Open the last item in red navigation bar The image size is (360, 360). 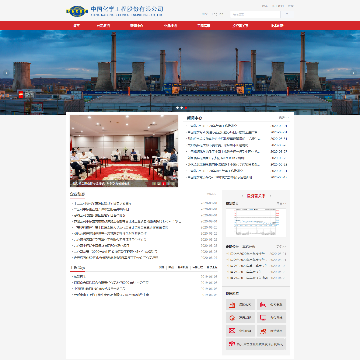pyautogui.click(x=277, y=26)
